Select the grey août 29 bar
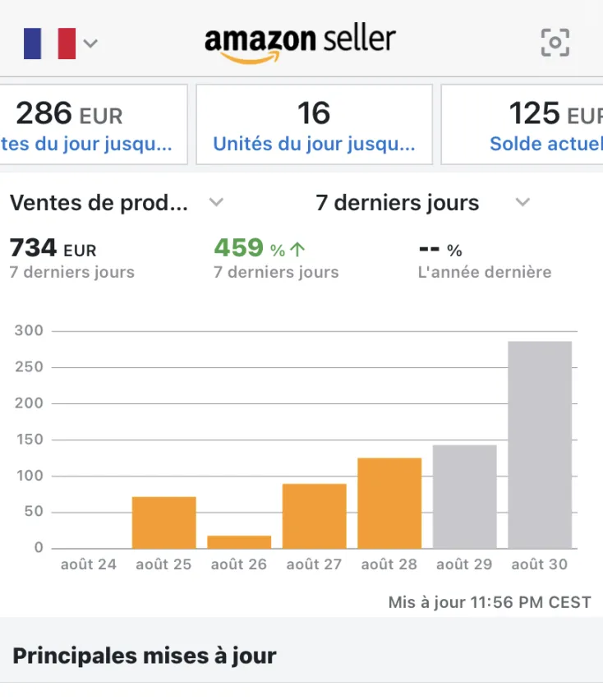 point(465,496)
